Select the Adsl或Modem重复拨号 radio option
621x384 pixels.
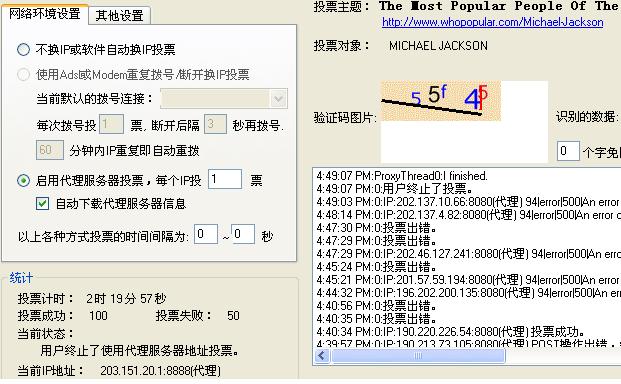click(23, 74)
